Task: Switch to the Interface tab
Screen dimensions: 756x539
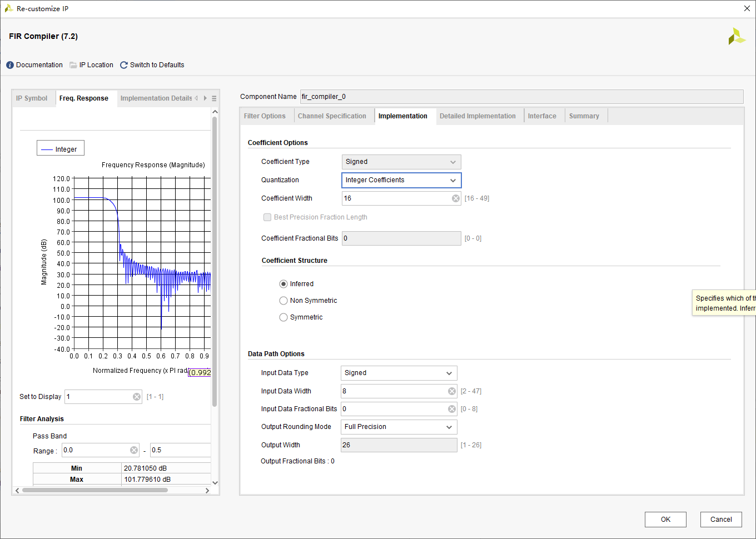Action: pyautogui.click(x=542, y=116)
